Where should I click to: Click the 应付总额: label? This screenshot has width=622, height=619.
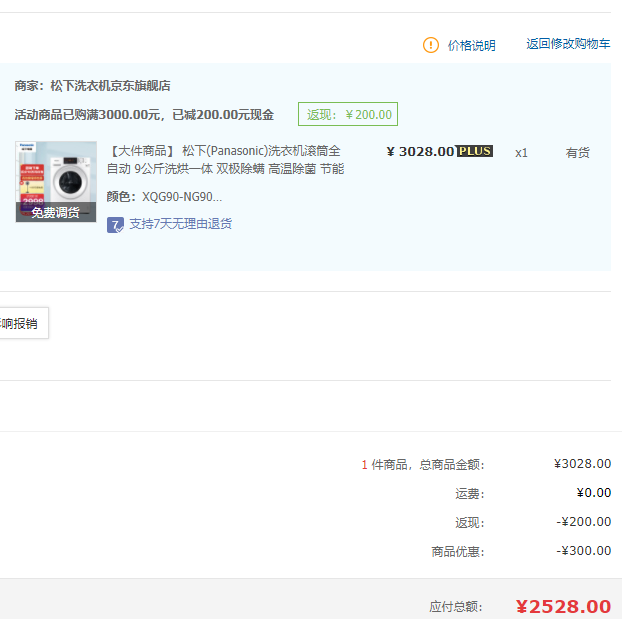click(456, 607)
